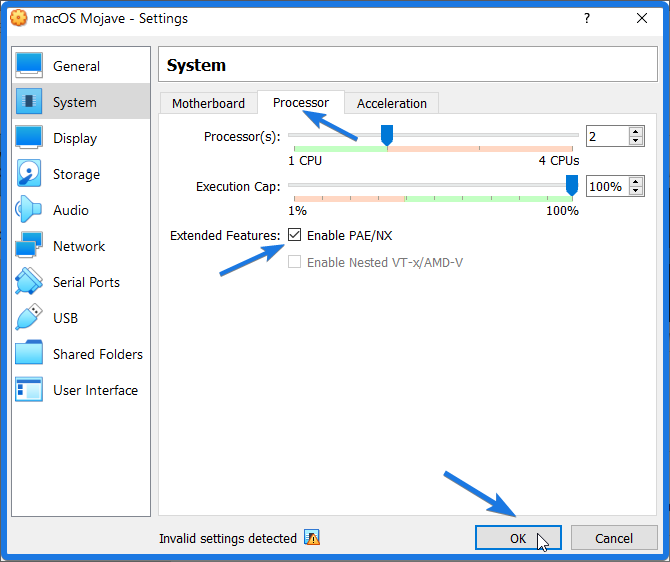Click the Audio speaker icon in sidebar
The image size is (670, 562).
coord(28,209)
